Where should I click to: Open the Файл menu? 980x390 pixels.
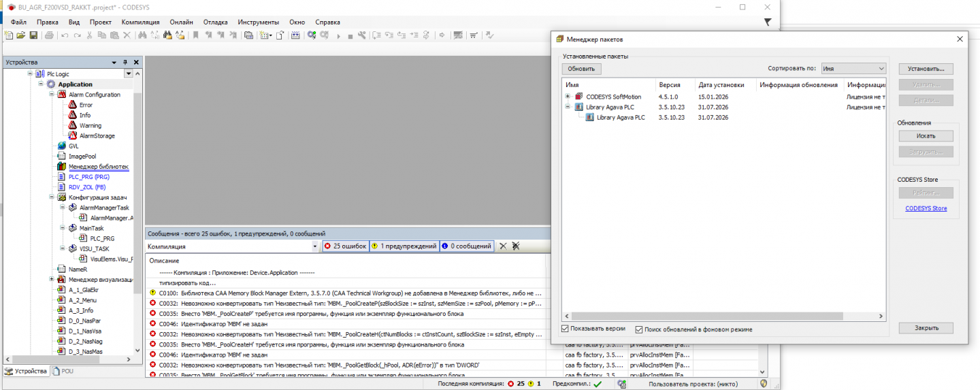point(19,22)
